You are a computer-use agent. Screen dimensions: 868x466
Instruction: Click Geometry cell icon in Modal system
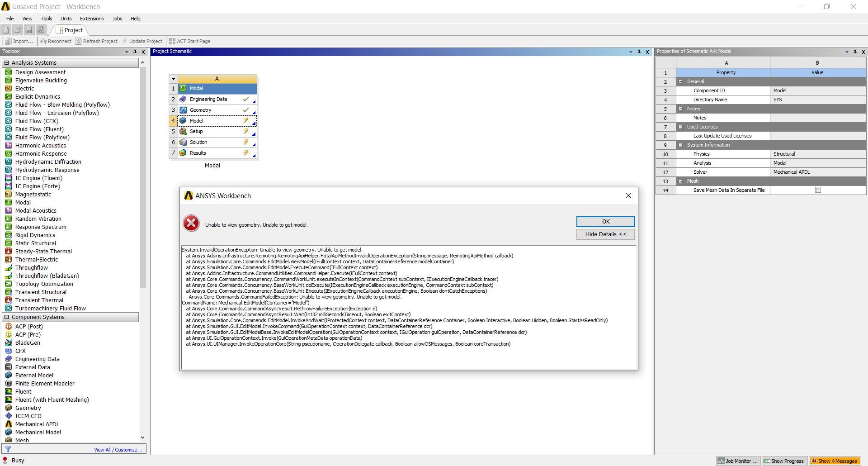(183, 110)
